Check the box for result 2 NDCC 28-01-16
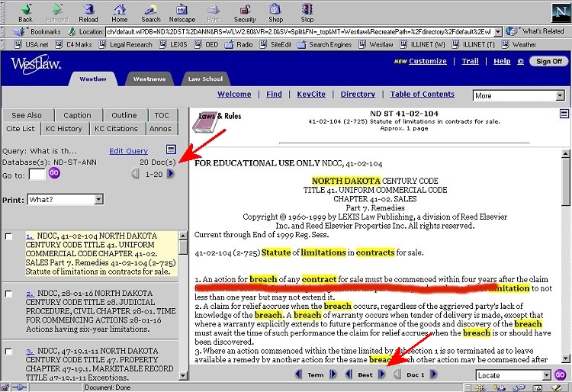Image resolution: width=572 pixels, height=392 pixels. (x=8, y=294)
